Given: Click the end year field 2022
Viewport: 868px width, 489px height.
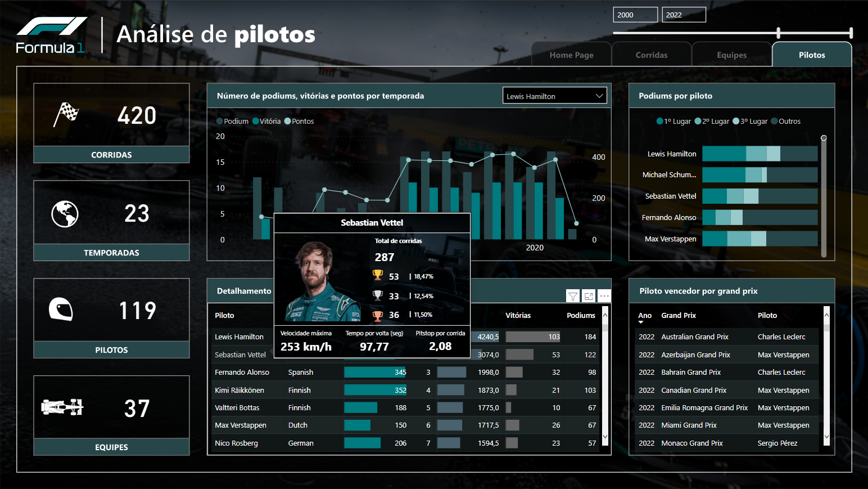Looking at the screenshot, I should 684,15.
